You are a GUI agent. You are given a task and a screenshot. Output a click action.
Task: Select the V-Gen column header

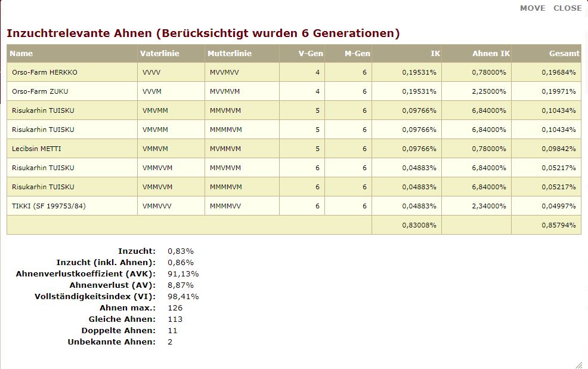point(311,53)
